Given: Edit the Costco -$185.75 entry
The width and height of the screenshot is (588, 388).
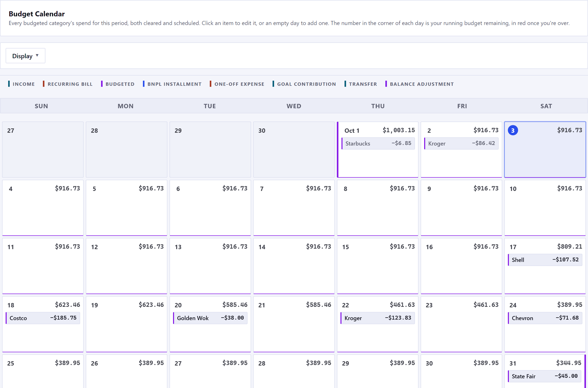Looking at the screenshot, I should [x=43, y=318].
